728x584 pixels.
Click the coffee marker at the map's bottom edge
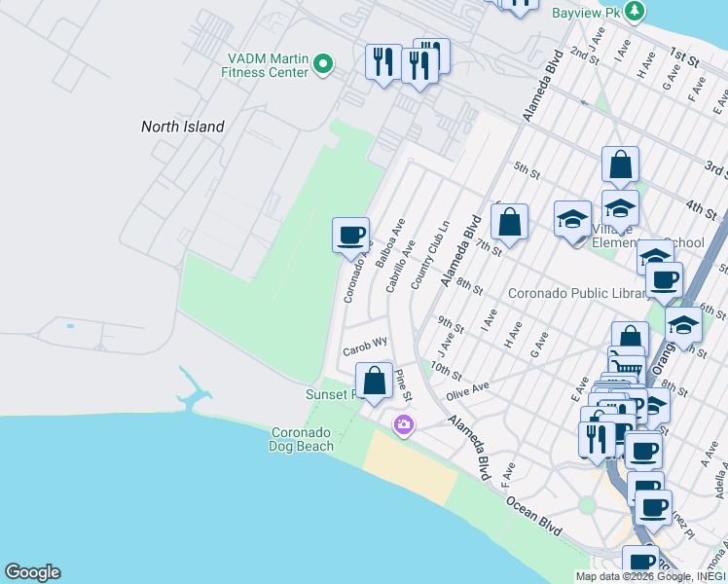coord(640,563)
